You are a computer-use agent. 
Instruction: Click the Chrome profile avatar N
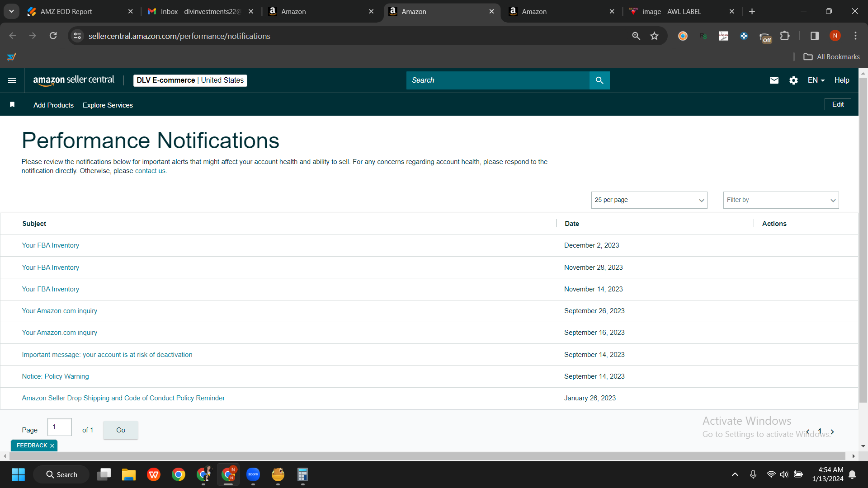tap(835, 36)
